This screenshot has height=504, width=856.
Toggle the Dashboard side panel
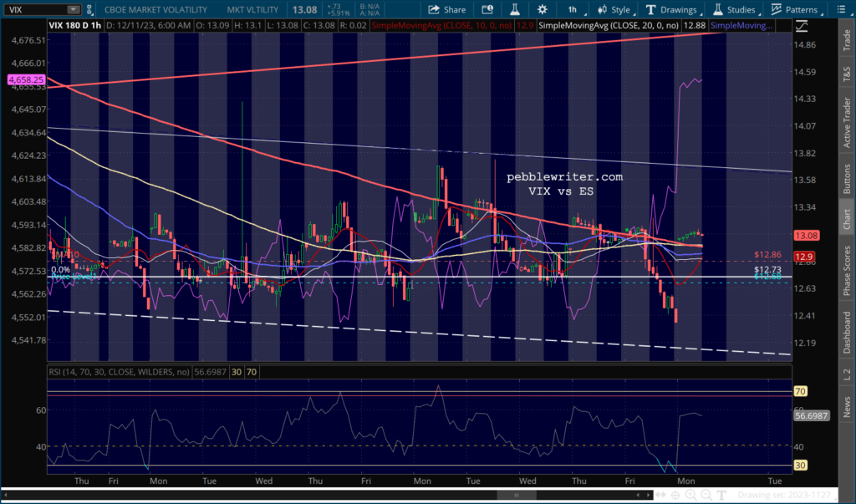(x=847, y=332)
